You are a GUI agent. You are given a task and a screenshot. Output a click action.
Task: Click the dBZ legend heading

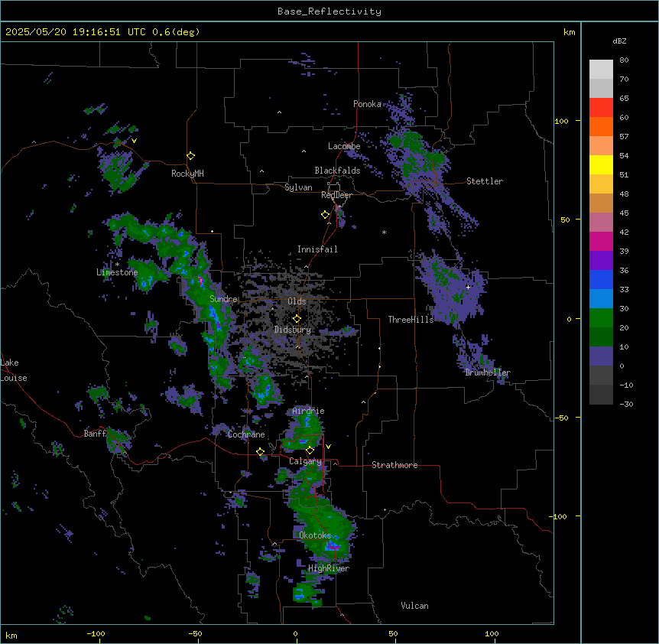click(x=619, y=41)
